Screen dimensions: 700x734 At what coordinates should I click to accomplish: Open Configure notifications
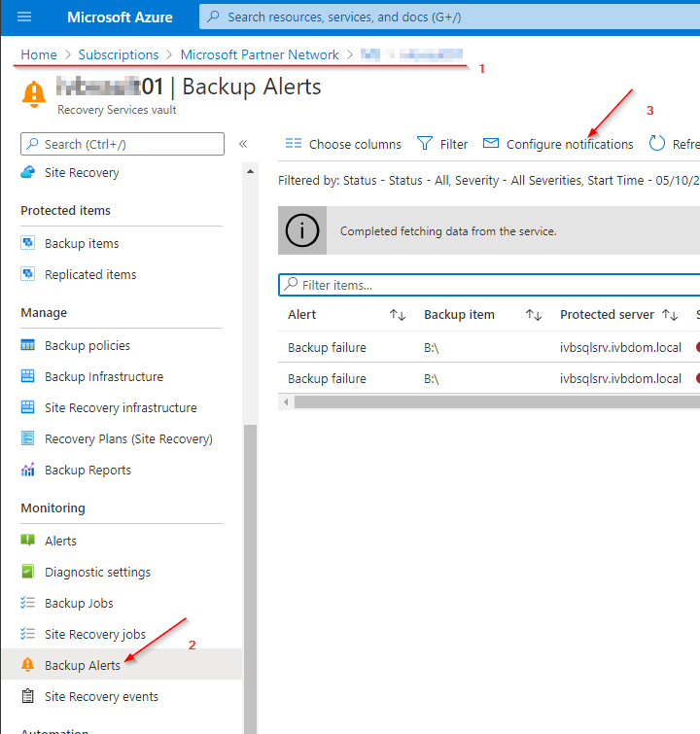point(570,144)
